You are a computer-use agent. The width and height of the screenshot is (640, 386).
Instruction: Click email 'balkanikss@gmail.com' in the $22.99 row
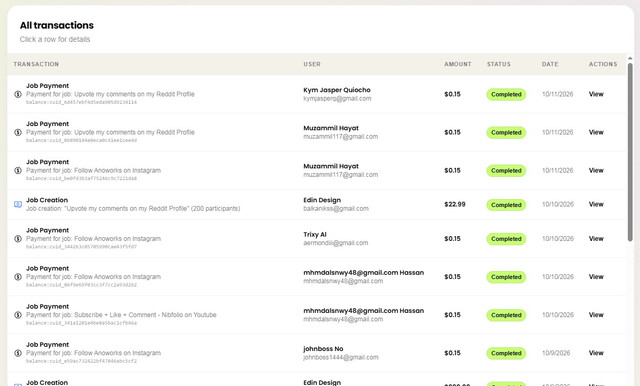pos(336,209)
